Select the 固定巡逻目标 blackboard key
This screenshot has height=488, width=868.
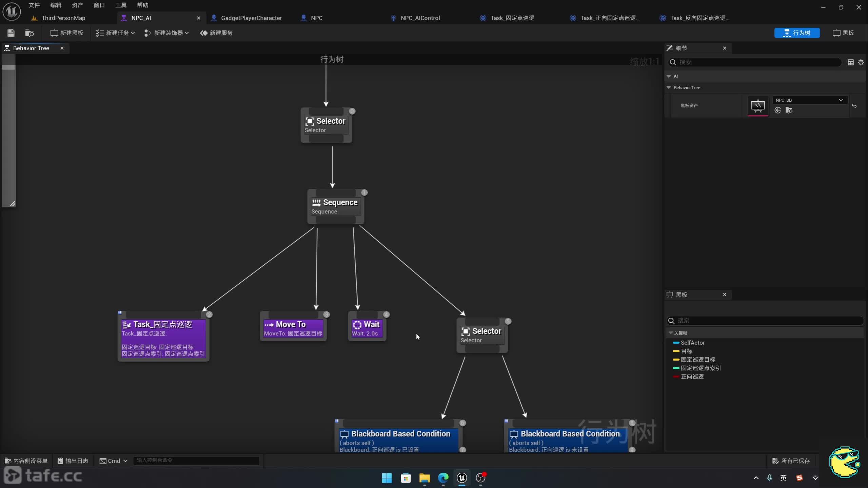pos(698,360)
